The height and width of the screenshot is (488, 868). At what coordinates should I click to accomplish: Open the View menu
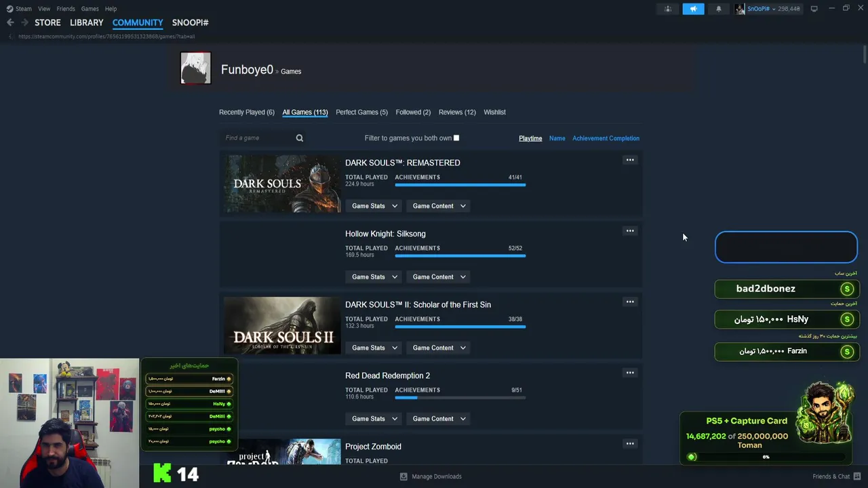(x=44, y=9)
